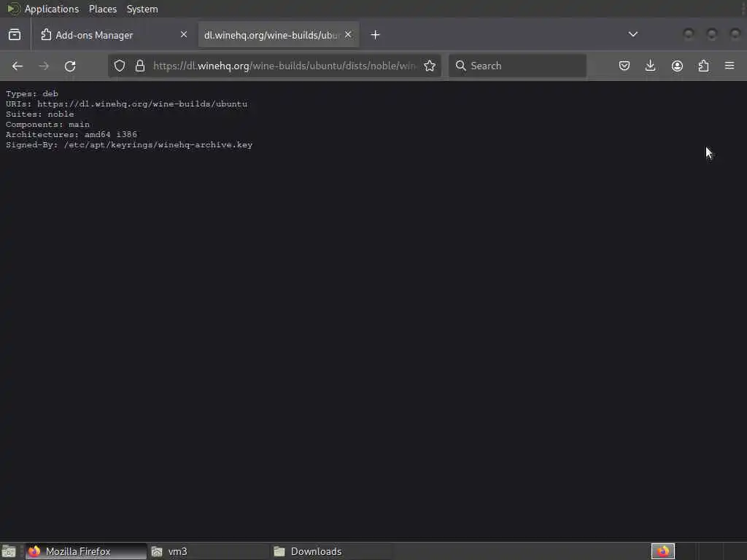Viewport: 747px width, 560px height.
Task: Click the search magnifier icon
Action: point(461,66)
